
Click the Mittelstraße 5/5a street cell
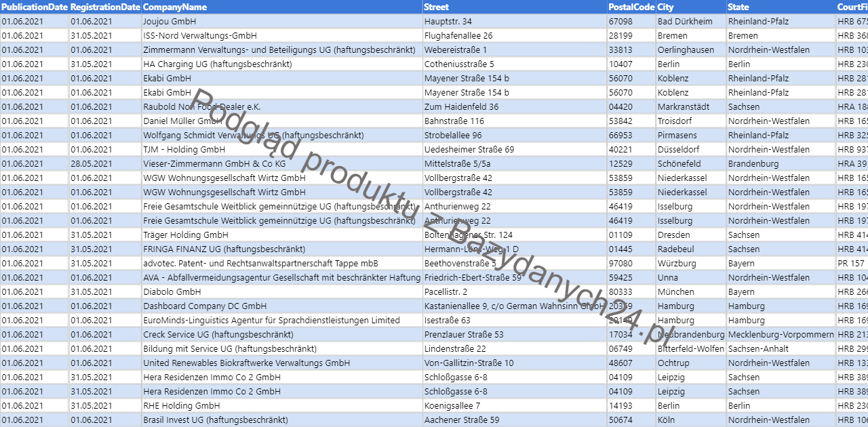[x=515, y=164]
